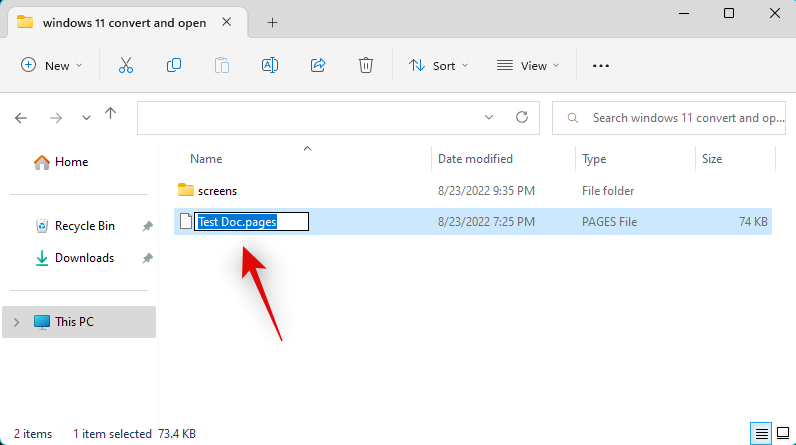Image resolution: width=796 pixels, height=445 pixels.
Task: Open the View dropdown menu
Action: (528, 65)
